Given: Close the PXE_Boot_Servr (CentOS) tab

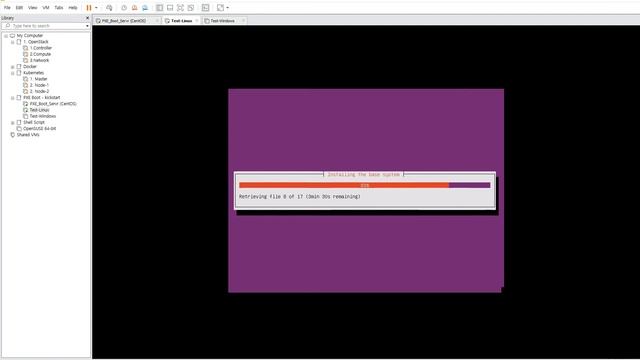Looking at the screenshot, I should click(x=157, y=20).
